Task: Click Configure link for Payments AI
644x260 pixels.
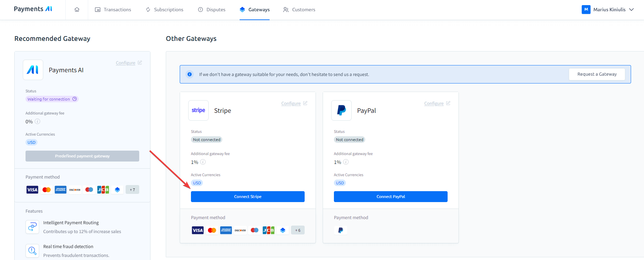Action: pyautogui.click(x=129, y=63)
